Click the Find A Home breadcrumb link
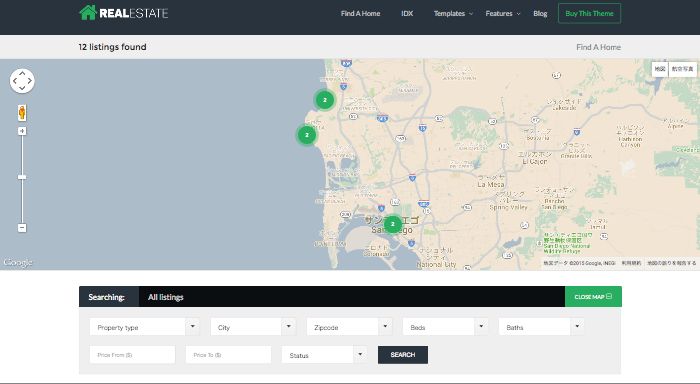 click(598, 47)
